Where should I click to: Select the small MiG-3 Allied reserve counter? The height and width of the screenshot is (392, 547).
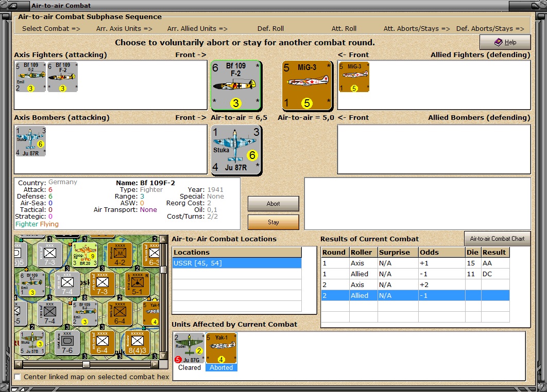[354, 77]
